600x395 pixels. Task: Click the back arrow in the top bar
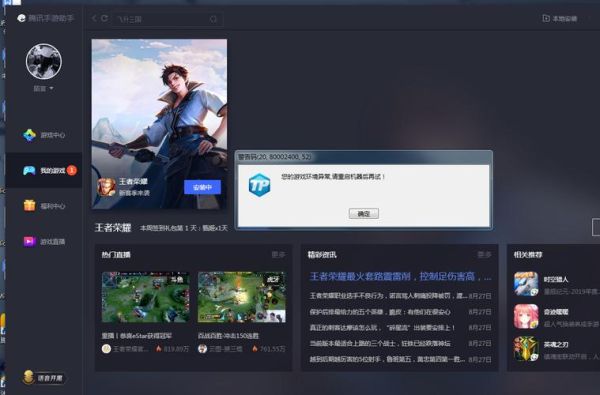pyautogui.click(x=94, y=18)
